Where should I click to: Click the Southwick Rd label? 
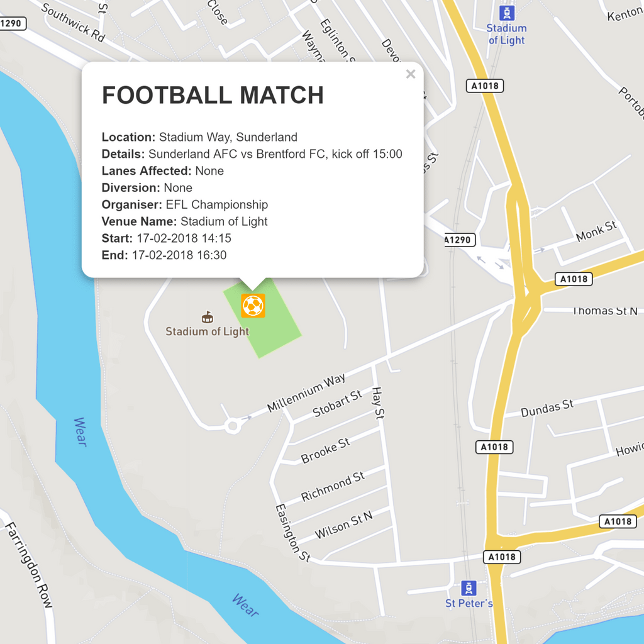point(73,22)
